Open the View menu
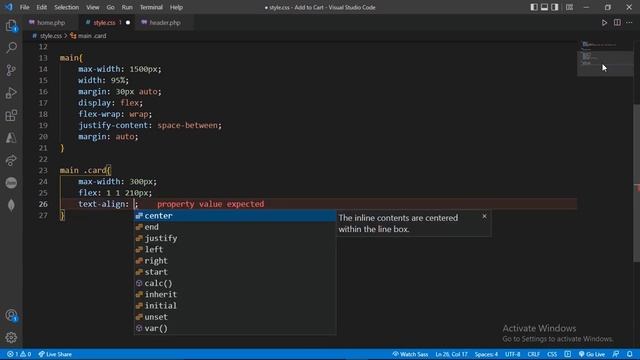Image resolution: width=640 pixels, height=360 pixels. (x=93, y=7)
